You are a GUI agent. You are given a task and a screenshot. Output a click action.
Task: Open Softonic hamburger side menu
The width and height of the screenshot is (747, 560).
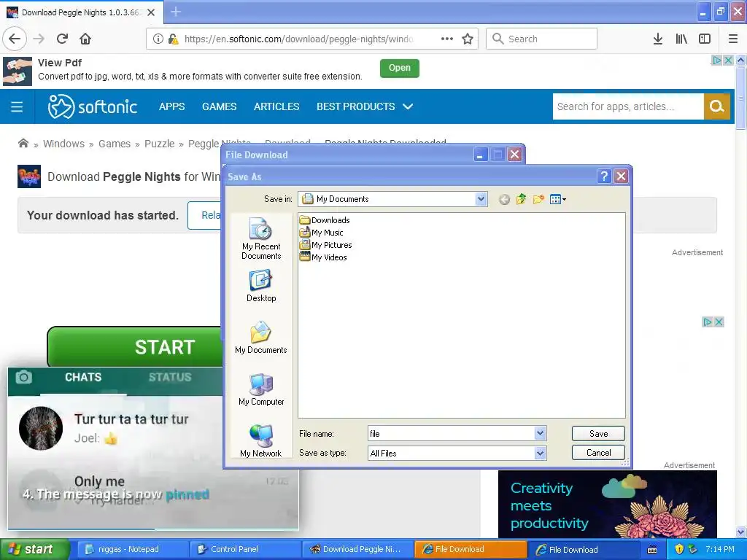[x=17, y=106]
